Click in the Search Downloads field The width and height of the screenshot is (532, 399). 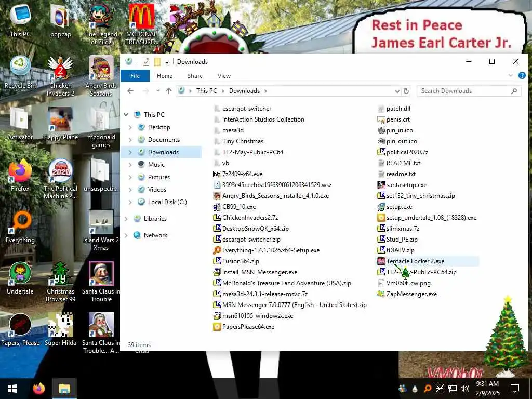[469, 91]
